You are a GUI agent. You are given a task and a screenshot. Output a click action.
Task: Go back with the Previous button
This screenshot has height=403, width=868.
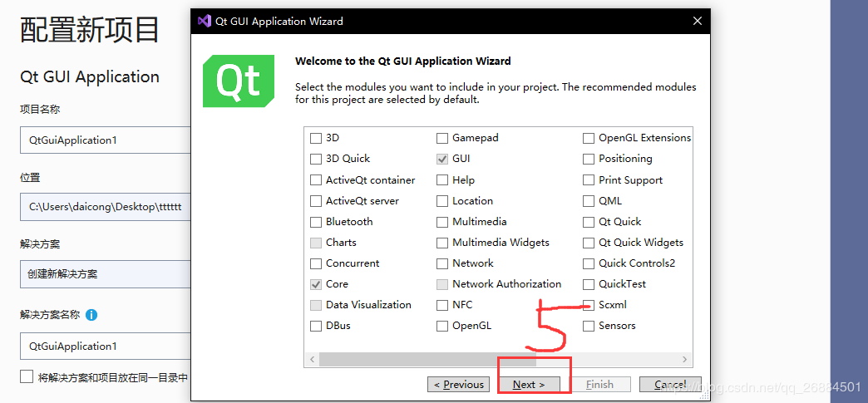point(458,385)
